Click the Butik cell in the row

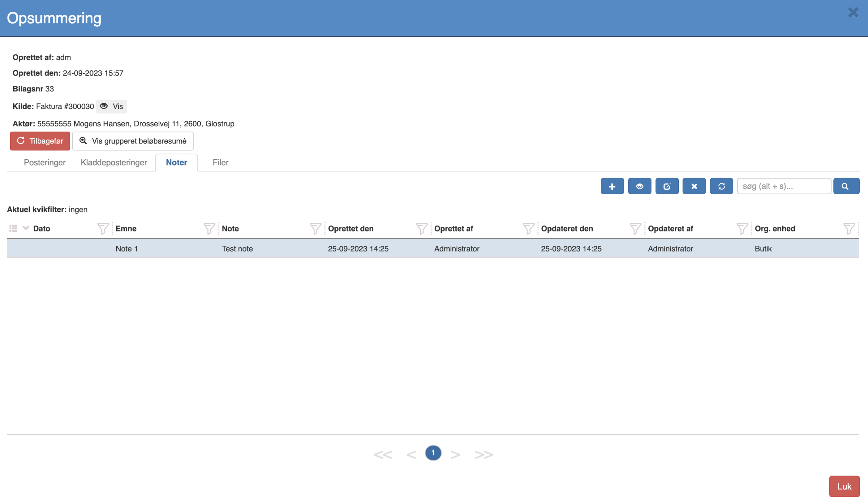click(x=763, y=248)
